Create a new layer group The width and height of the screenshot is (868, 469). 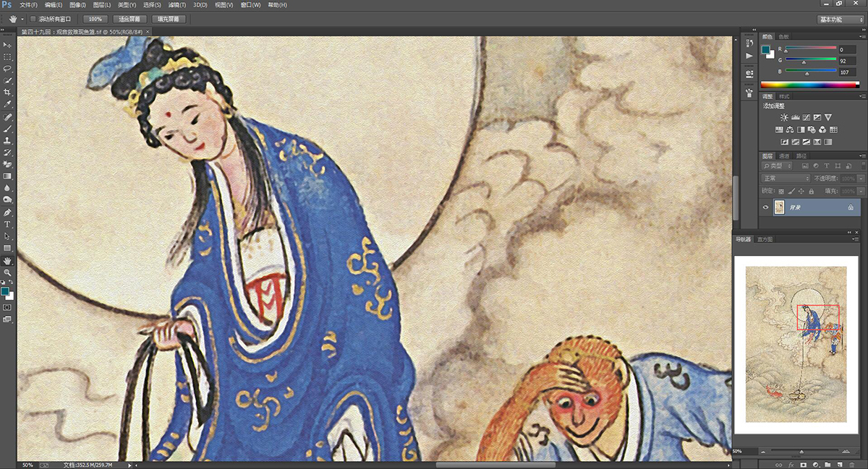pyautogui.click(x=828, y=463)
